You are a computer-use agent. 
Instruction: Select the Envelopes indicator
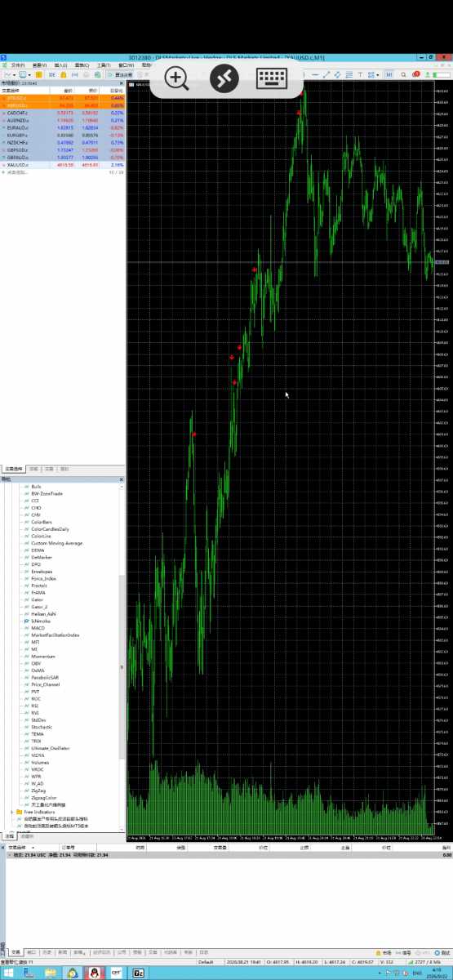pyautogui.click(x=42, y=572)
